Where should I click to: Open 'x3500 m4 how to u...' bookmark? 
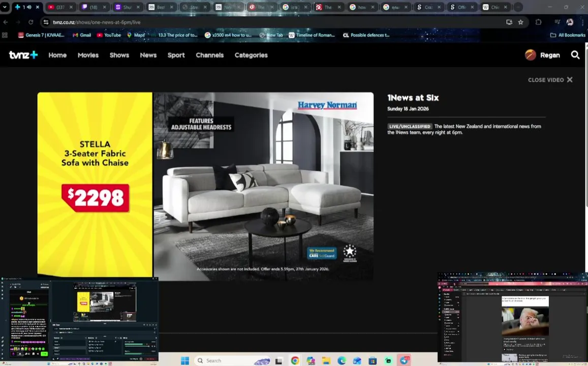pyautogui.click(x=228, y=35)
